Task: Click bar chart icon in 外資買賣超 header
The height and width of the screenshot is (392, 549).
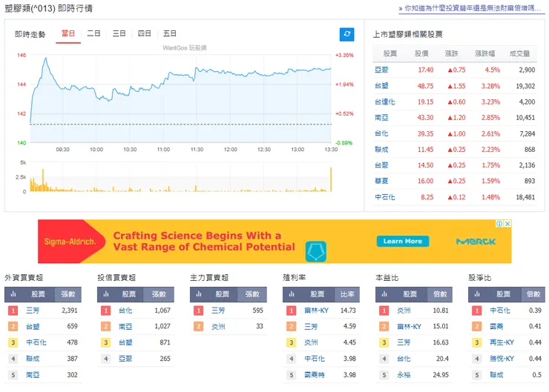Action: pos(13,294)
